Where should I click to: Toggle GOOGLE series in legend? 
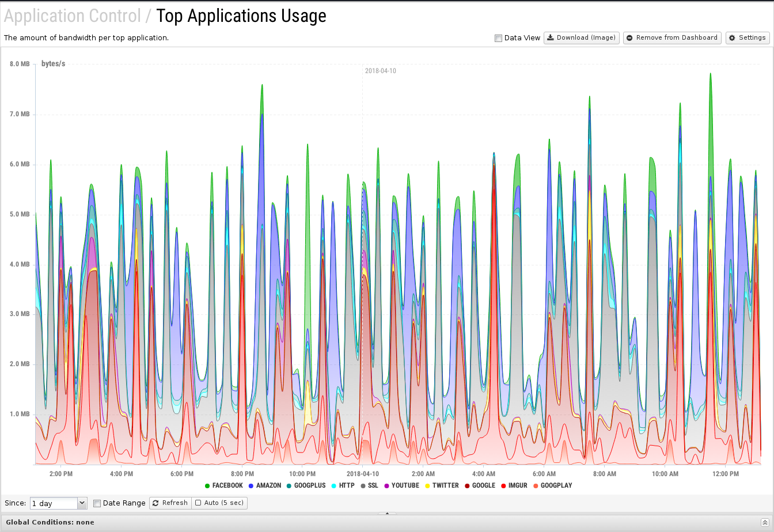480,485
